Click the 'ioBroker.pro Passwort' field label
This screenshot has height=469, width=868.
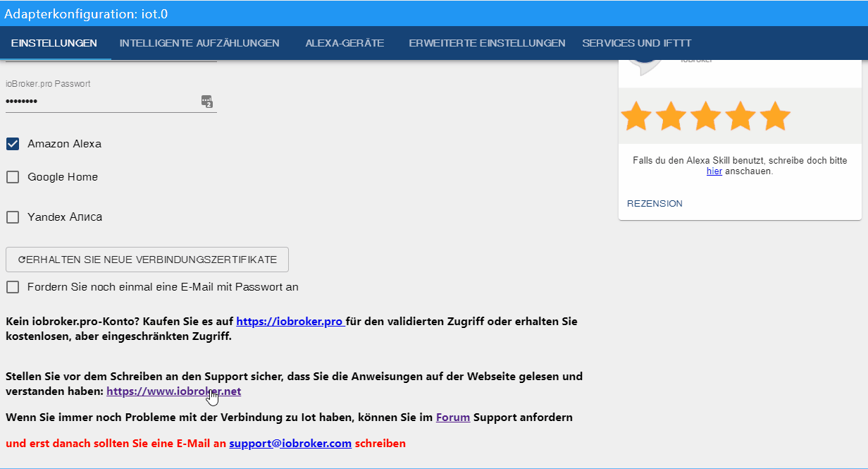[48, 84]
